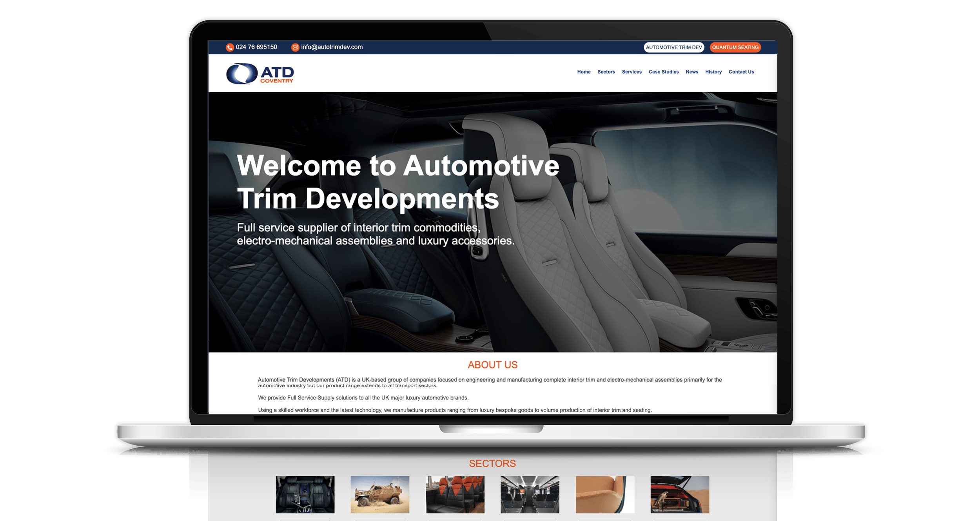Click the Quantum Seating button

tap(735, 47)
